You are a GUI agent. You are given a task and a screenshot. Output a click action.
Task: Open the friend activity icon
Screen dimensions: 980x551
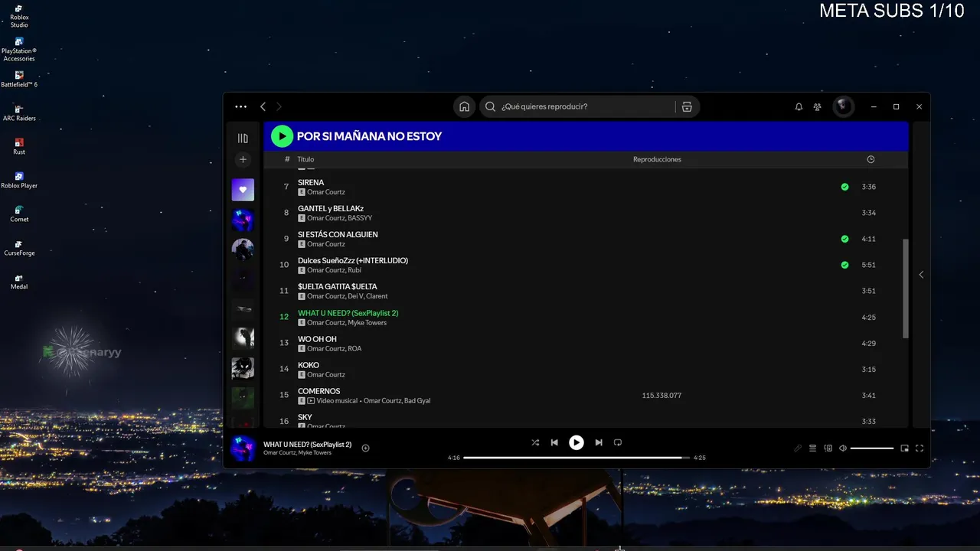[818, 107]
